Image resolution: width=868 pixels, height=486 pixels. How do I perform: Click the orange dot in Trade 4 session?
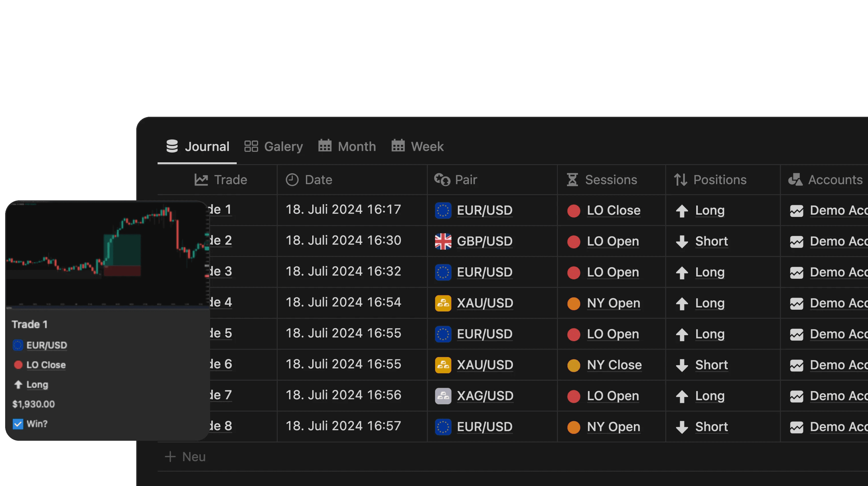coord(573,303)
